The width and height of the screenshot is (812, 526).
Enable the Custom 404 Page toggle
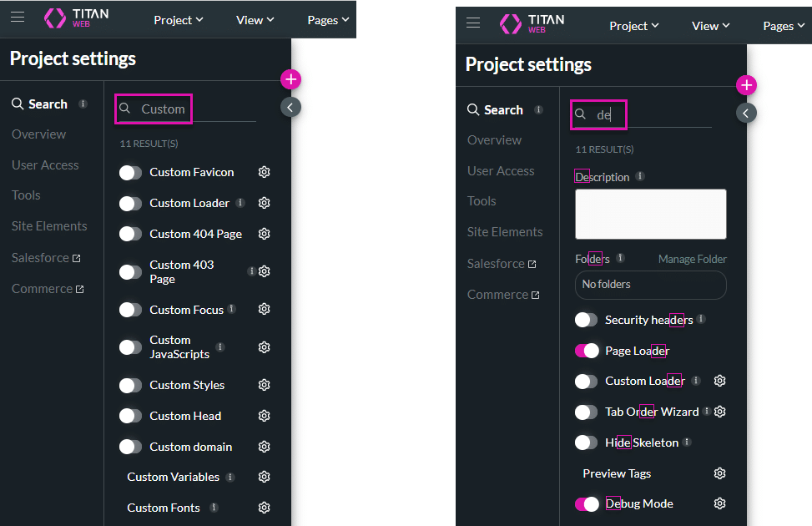pyautogui.click(x=131, y=234)
